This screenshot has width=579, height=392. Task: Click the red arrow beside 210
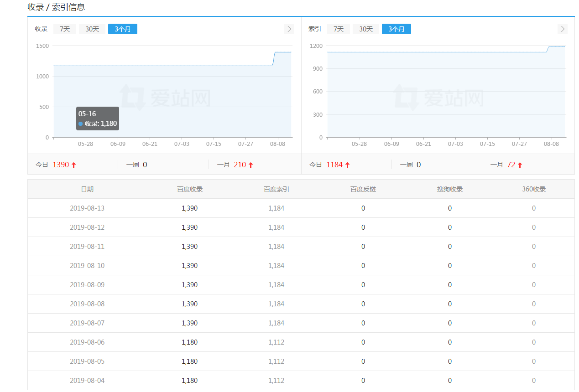pyautogui.click(x=250, y=165)
